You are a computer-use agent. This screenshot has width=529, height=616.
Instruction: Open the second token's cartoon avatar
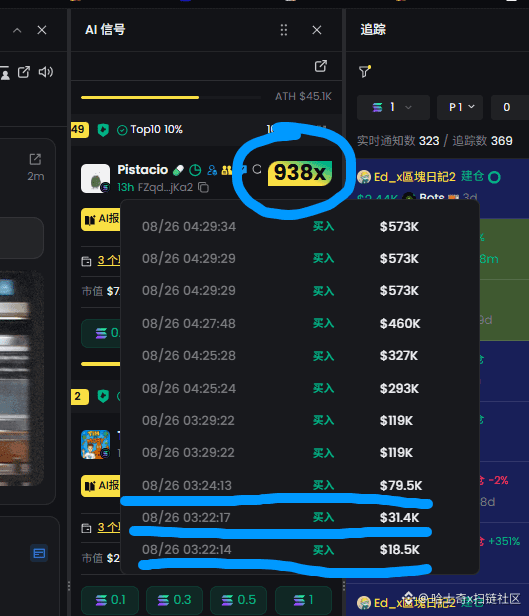pos(95,444)
